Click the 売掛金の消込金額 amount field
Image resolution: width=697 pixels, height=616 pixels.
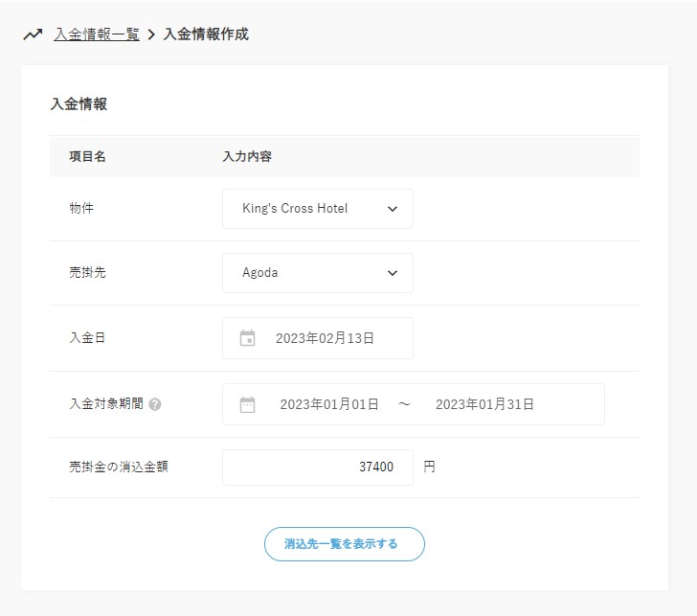(318, 468)
